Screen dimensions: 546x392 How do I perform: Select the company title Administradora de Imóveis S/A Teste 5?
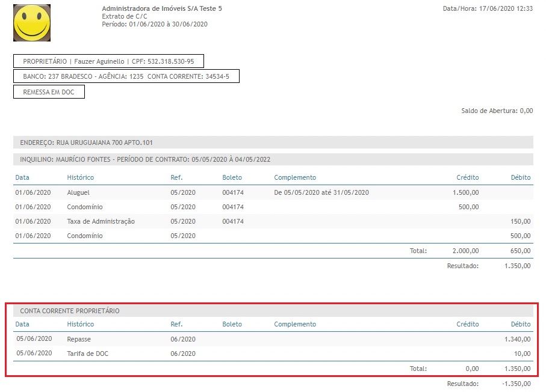[162, 9]
